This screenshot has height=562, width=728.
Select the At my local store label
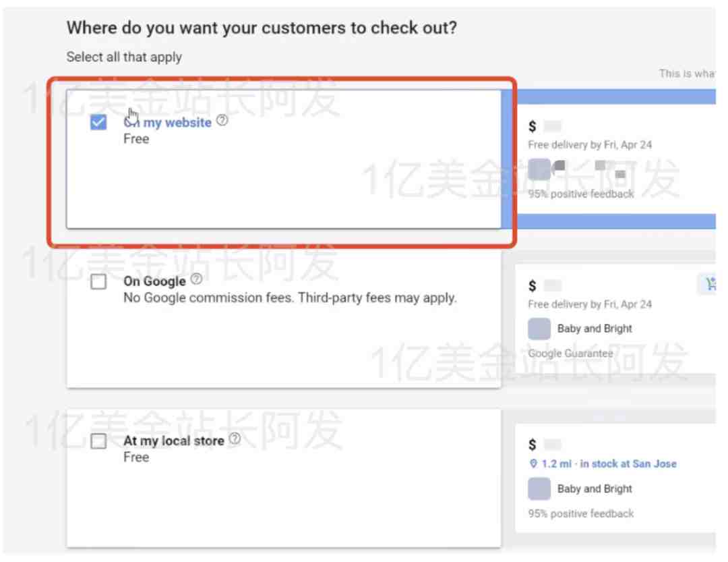point(174,441)
